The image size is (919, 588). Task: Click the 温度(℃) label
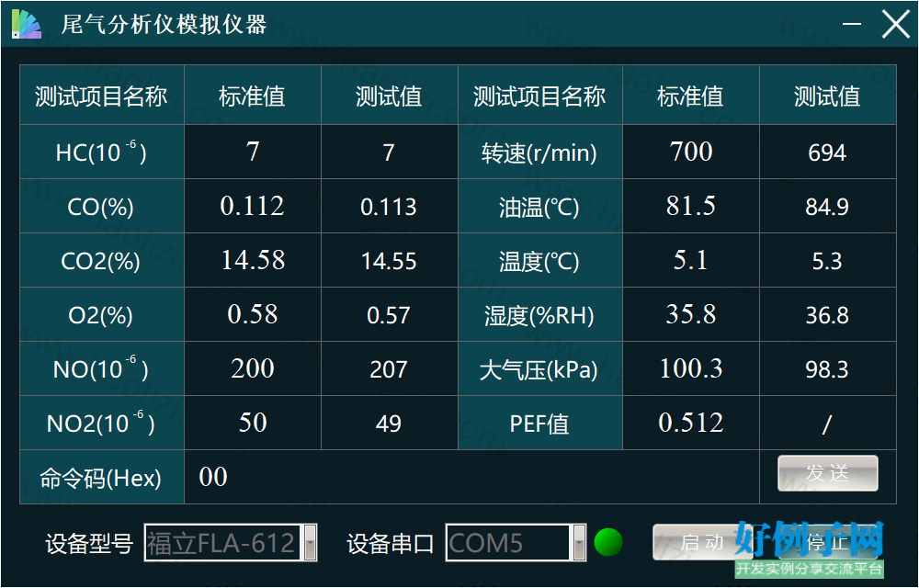539,260
